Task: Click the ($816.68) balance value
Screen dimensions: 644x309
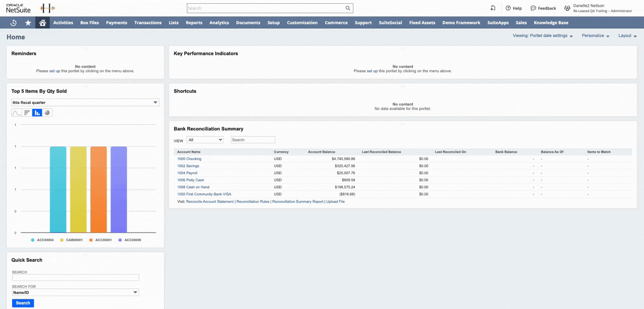Action: pyautogui.click(x=347, y=194)
